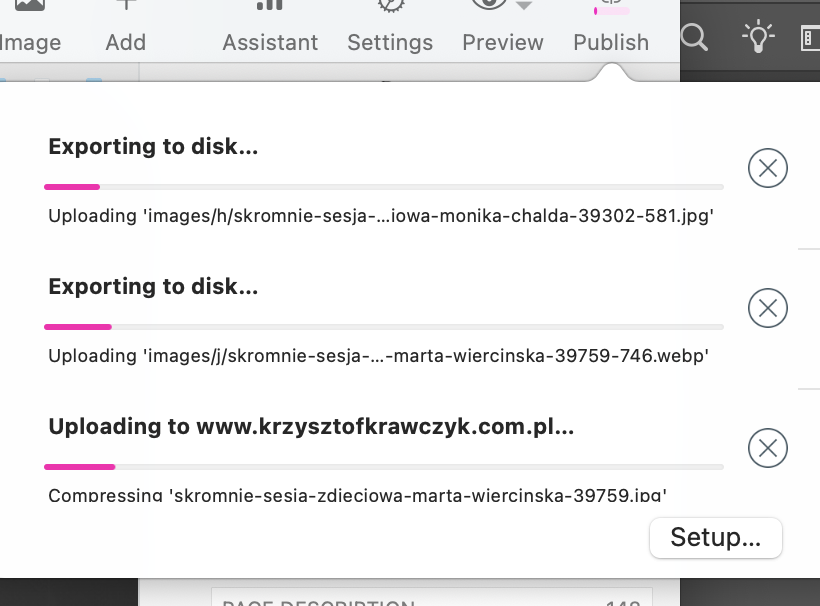Screen dimensions: 820x606
Task: Cancel the upload to www.krzysztofkrawczyk.com.pl
Action: pos(768,448)
